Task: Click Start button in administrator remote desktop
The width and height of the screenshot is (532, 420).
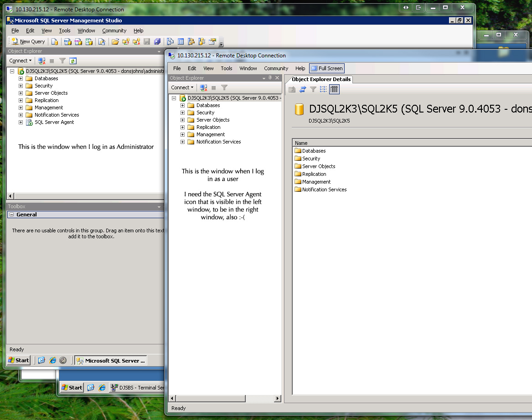Action: 19,360
